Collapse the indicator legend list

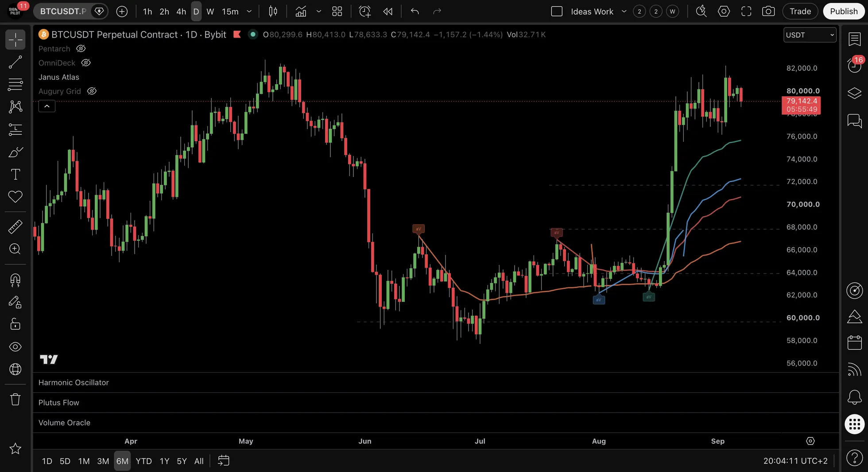click(47, 106)
